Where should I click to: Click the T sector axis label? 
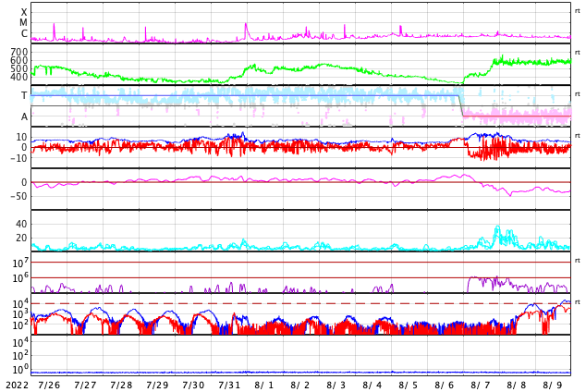click(x=24, y=95)
